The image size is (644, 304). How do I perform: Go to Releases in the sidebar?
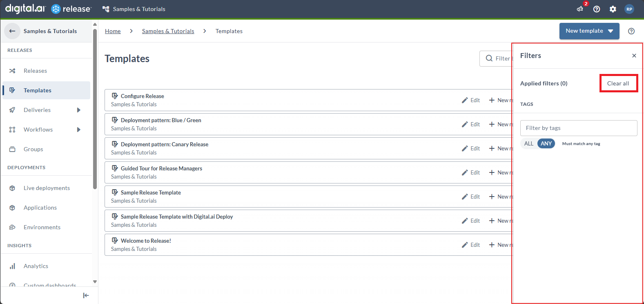tap(35, 71)
